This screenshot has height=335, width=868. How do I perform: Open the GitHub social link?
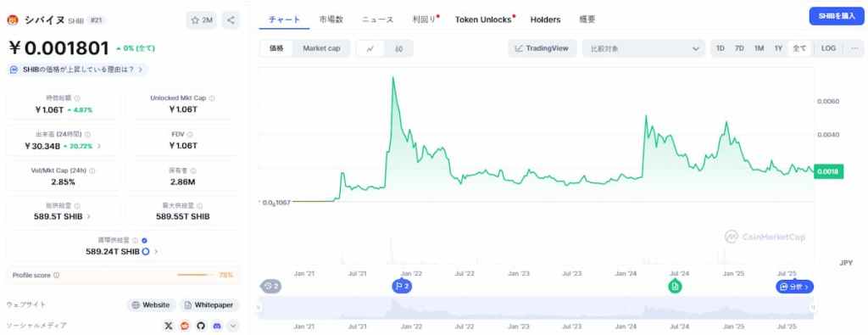tap(201, 326)
